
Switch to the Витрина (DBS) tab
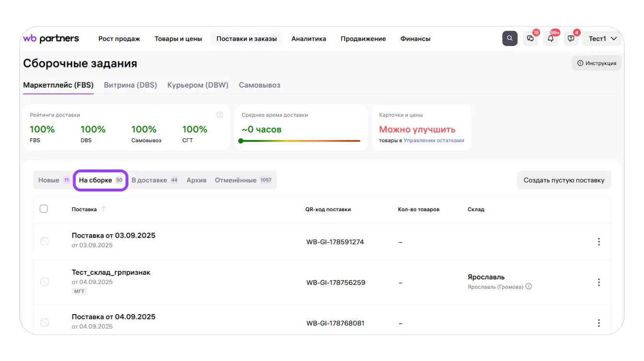click(130, 85)
